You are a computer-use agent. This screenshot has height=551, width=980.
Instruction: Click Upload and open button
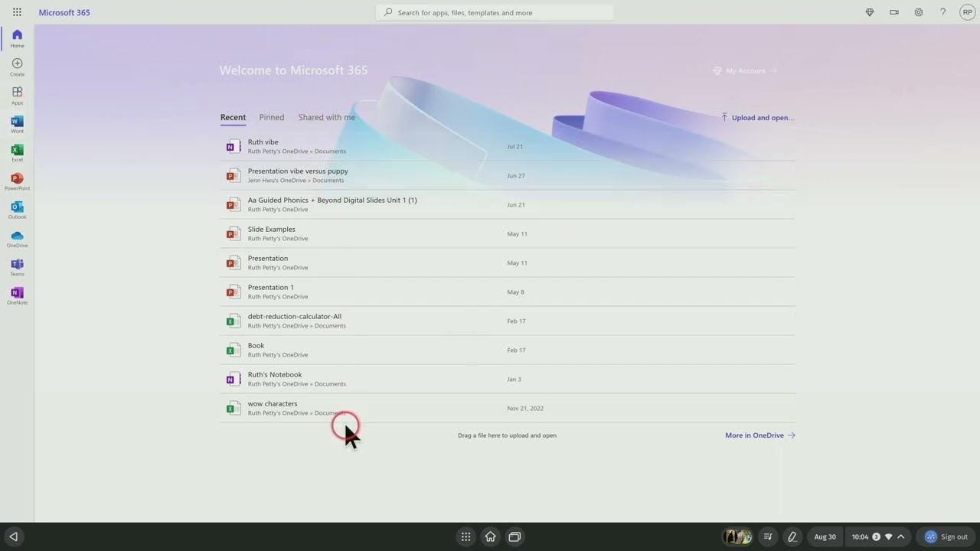tap(757, 118)
